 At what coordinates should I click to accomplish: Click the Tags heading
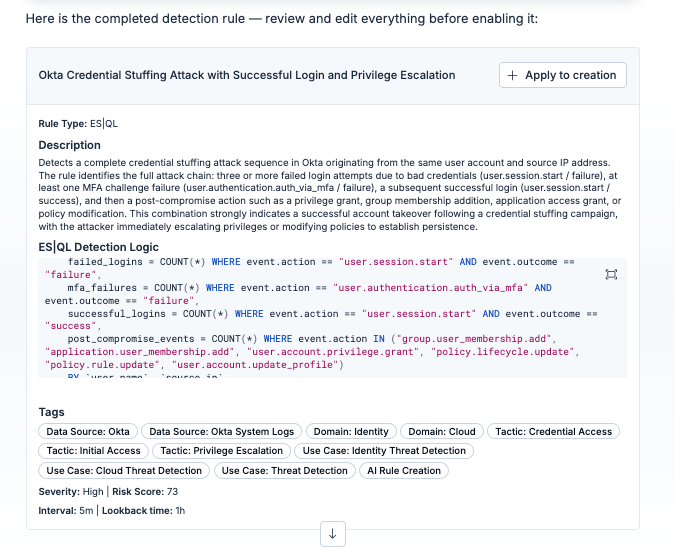51,412
